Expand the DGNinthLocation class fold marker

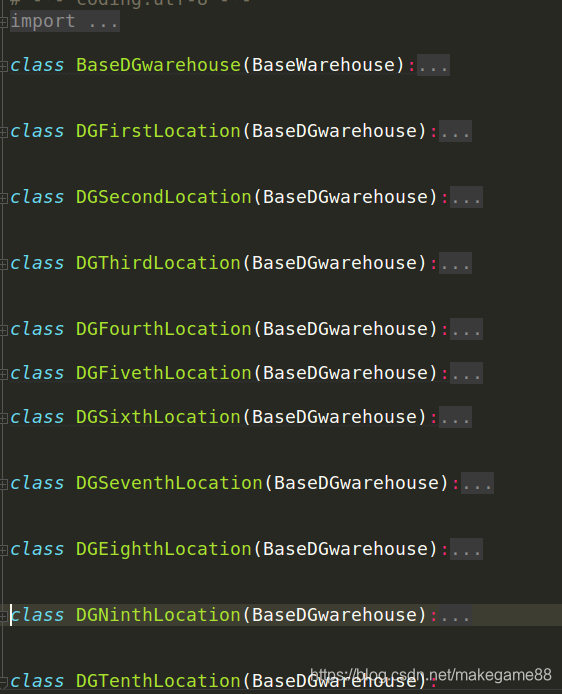point(3,616)
